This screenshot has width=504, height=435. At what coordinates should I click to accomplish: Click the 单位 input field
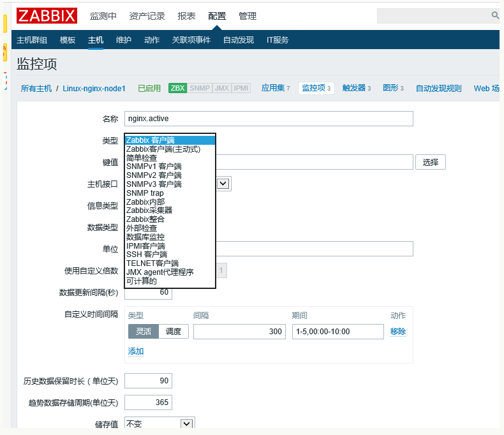click(x=315, y=249)
